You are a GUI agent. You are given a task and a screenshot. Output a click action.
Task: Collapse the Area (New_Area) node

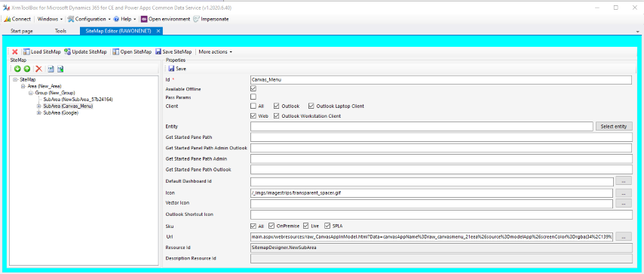coord(23,86)
